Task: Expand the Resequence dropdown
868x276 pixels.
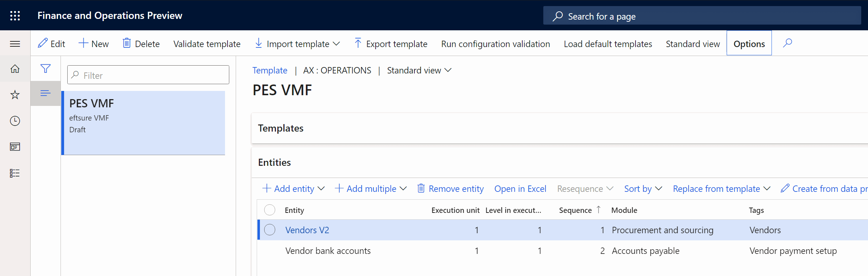Action: 585,189
